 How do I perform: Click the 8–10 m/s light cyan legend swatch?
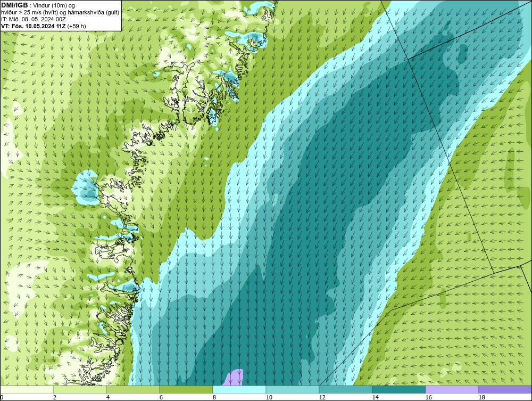pos(239,389)
